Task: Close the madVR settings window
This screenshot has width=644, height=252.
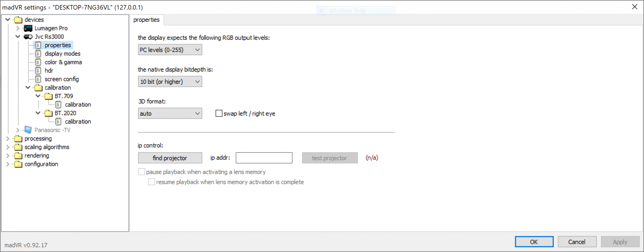Action: point(635,7)
